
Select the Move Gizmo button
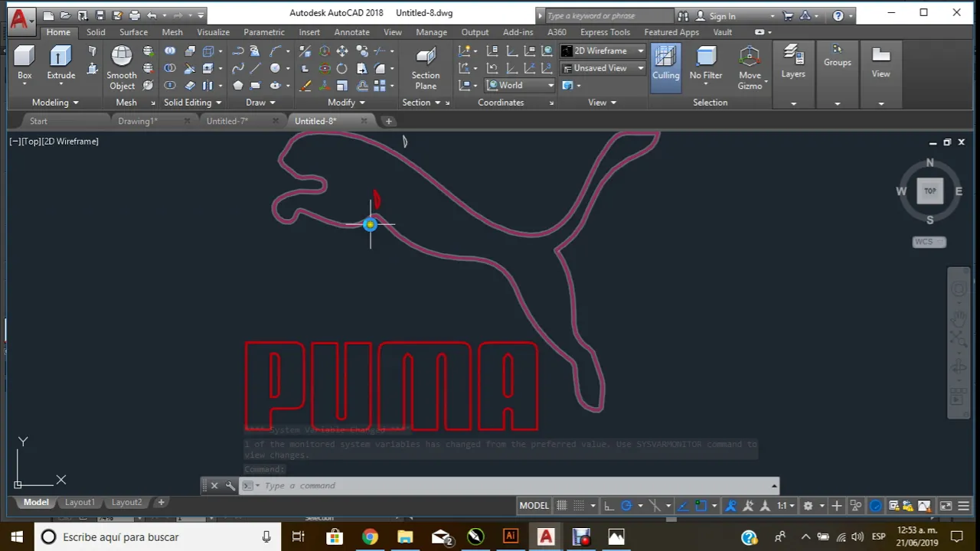pyautogui.click(x=750, y=67)
